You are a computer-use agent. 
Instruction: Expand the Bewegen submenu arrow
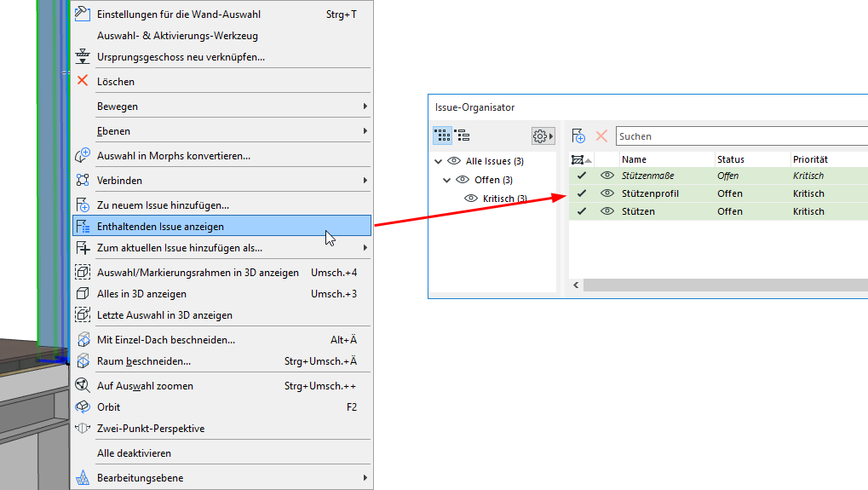coord(365,106)
